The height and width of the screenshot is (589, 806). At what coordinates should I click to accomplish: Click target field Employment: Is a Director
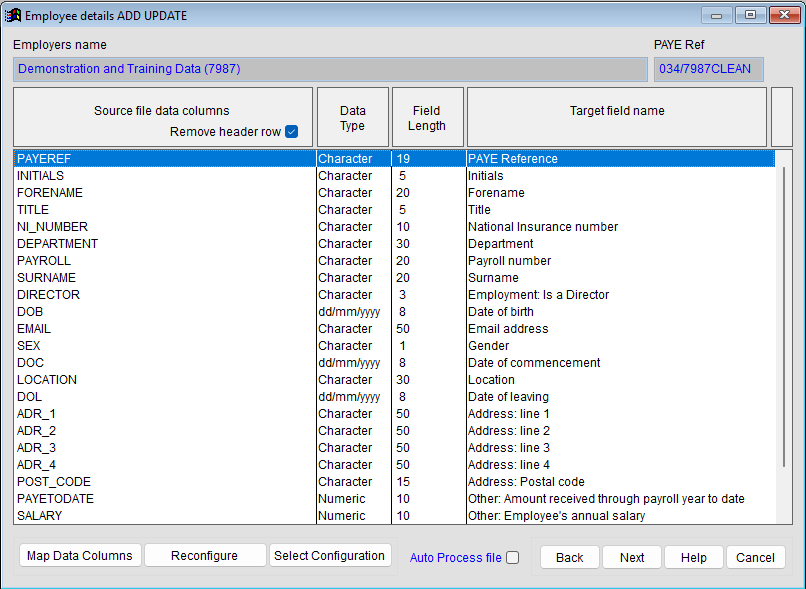pyautogui.click(x=538, y=294)
